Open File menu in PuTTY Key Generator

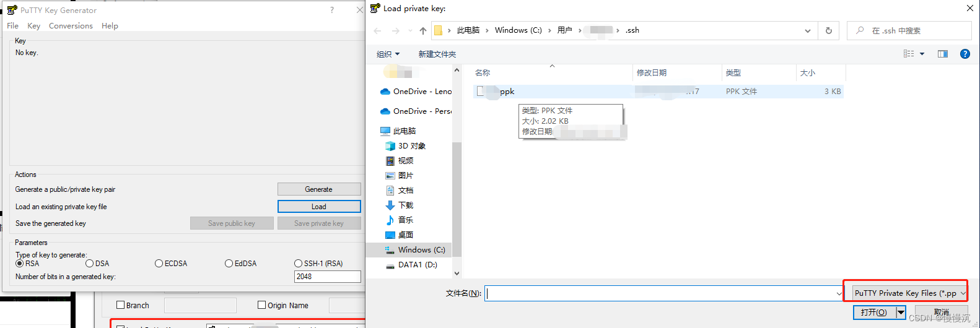point(12,26)
